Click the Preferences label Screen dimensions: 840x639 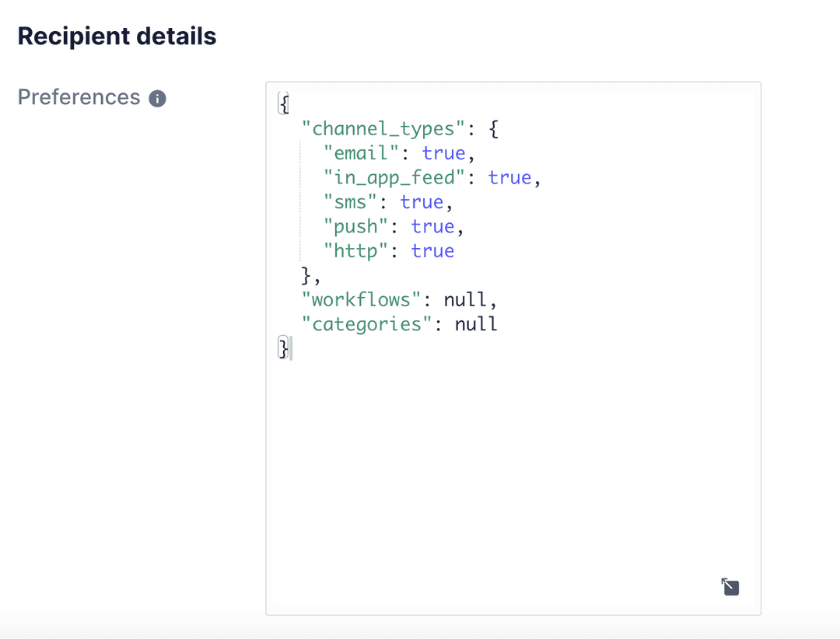point(79,97)
